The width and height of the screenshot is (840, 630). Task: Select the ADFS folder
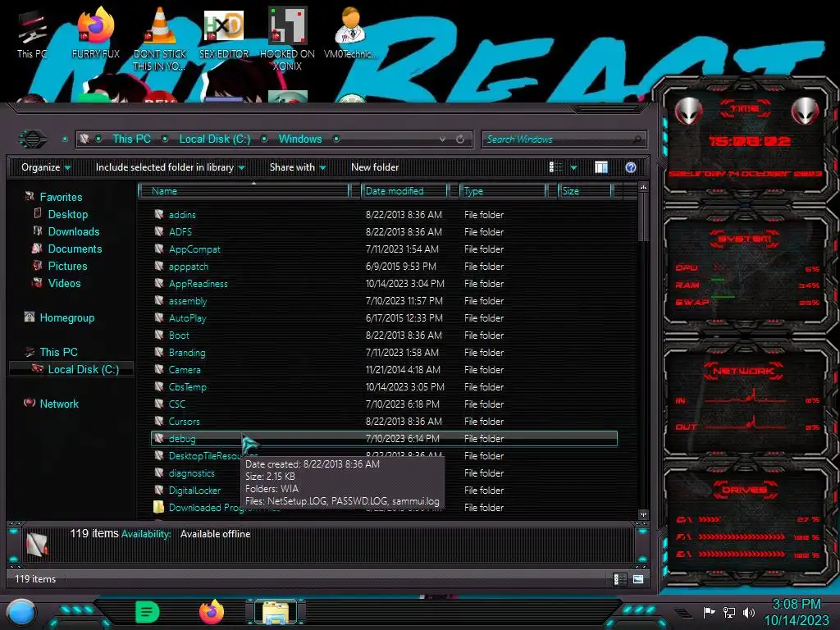click(x=180, y=232)
